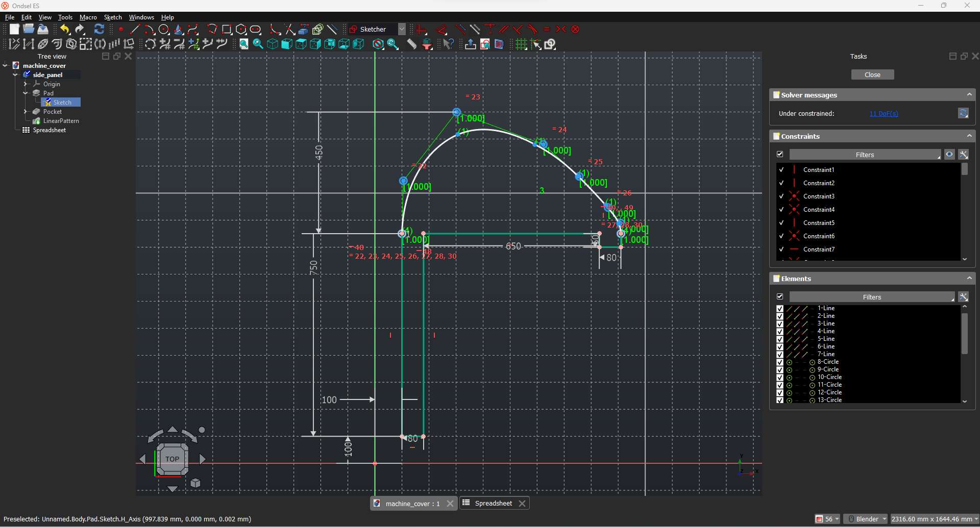
Task: Uncheck the Constraint3 checkbox
Action: (x=781, y=196)
